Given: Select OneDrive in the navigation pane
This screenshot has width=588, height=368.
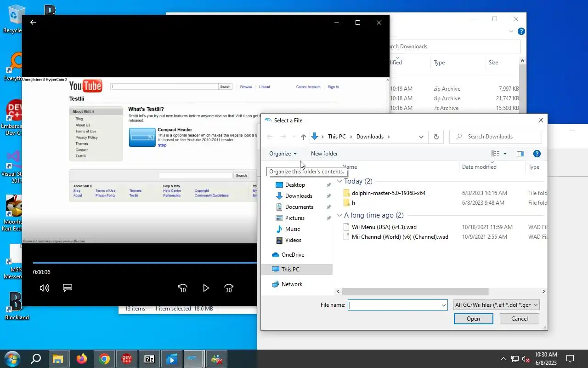Looking at the screenshot, I should click(293, 255).
